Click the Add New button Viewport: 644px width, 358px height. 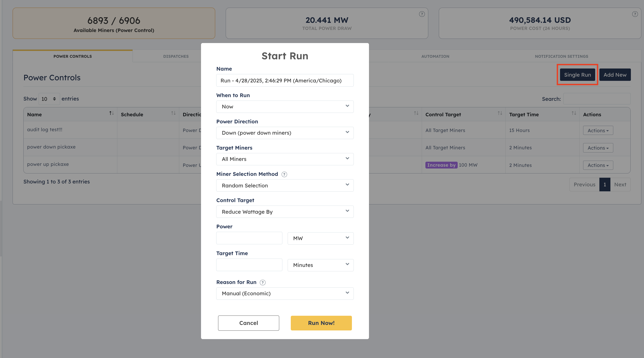click(x=615, y=75)
